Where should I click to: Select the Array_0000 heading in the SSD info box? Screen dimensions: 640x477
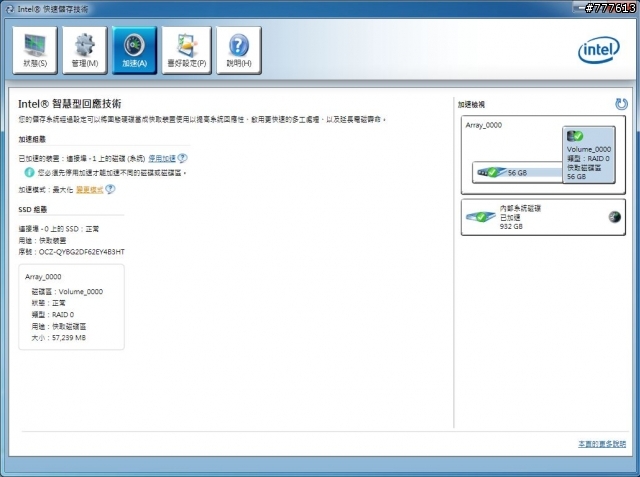(x=43, y=277)
